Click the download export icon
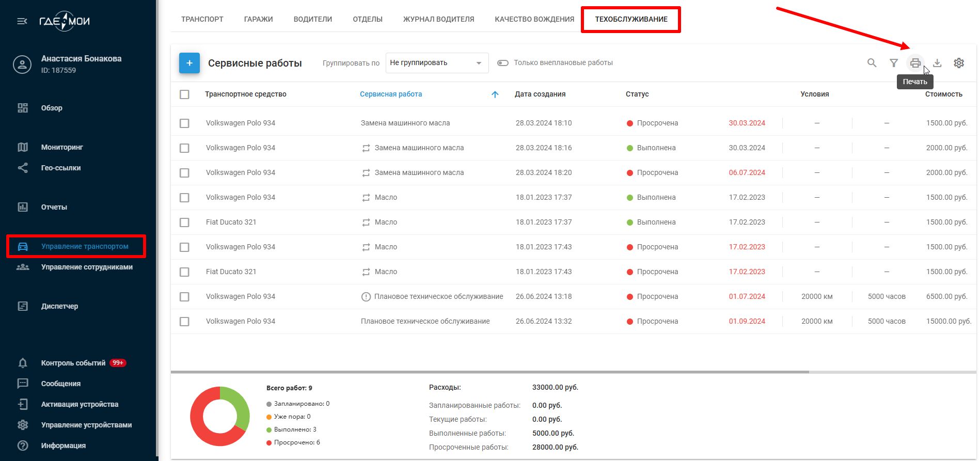 pos(937,63)
